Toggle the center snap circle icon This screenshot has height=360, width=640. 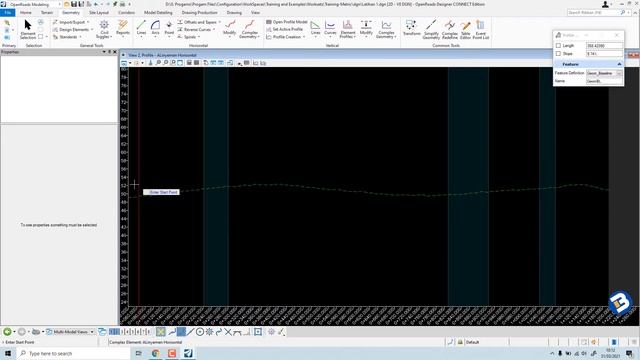coord(200,332)
